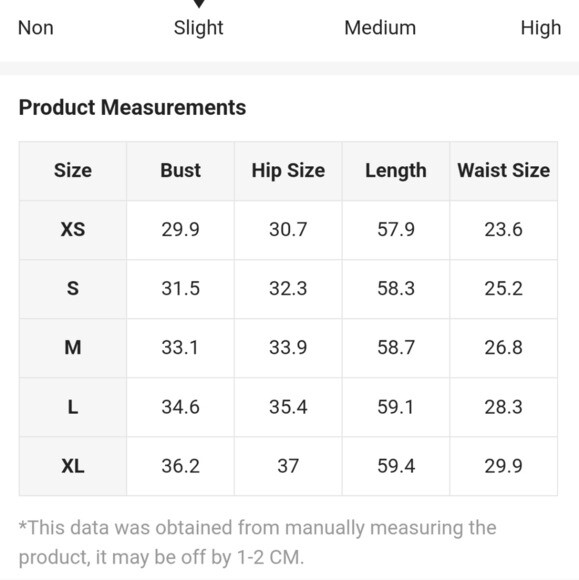Image resolution: width=579 pixels, height=580 pixels.
Task: Click the Bust column header
Action: 181,171
